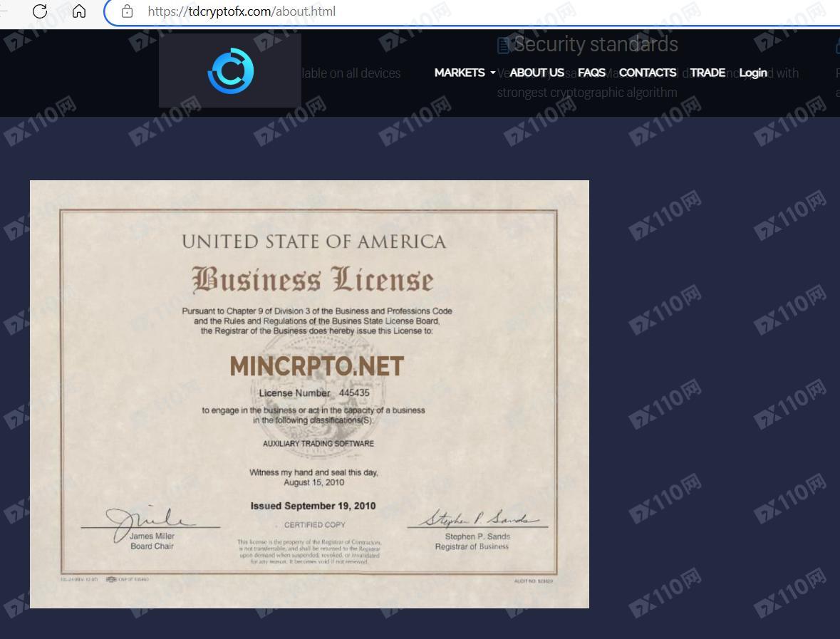Open the ABOUT US menu item
Screen dimensions: 840x639
536,73
